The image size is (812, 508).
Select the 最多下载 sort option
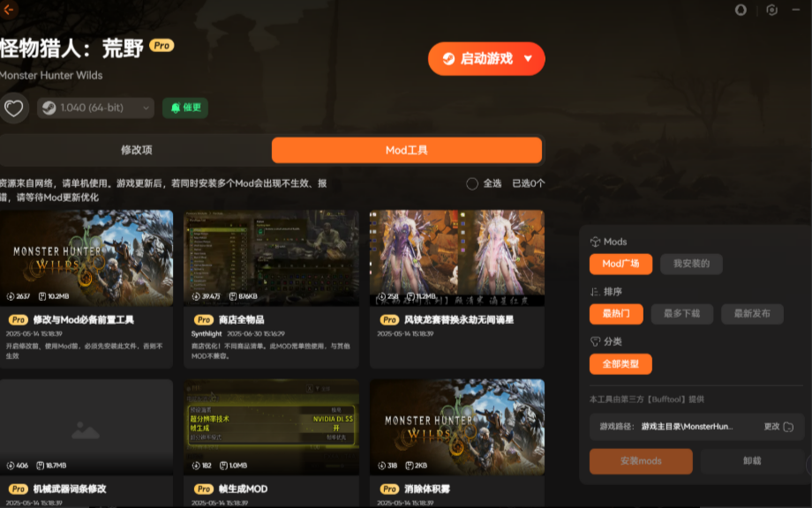(x=681, y=313)
